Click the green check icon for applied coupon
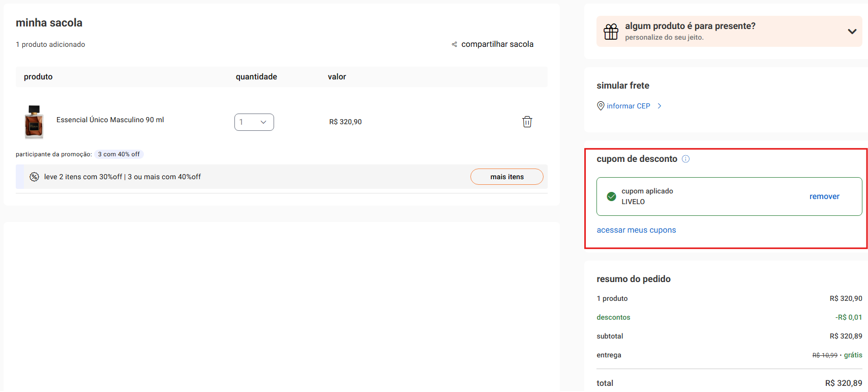 [x=612, y=197]
